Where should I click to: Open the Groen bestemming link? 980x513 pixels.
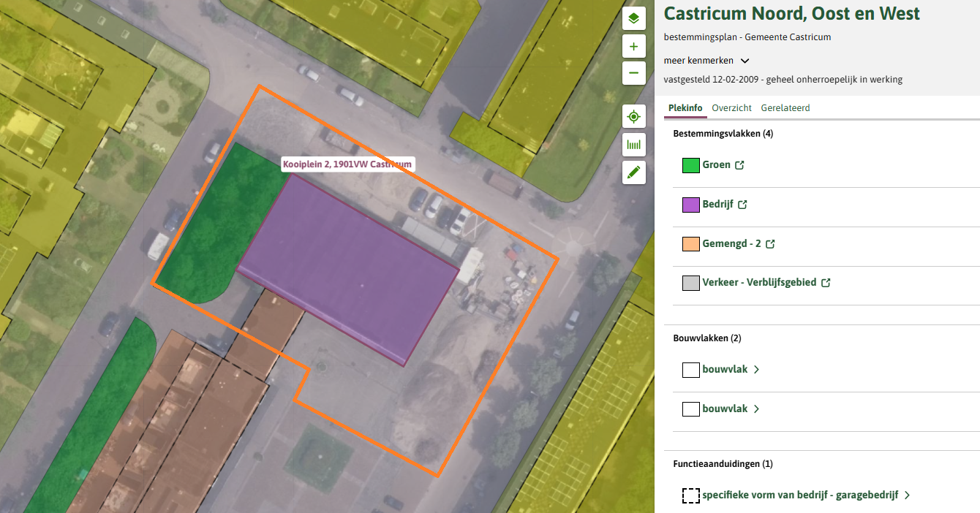coord(716,165)
